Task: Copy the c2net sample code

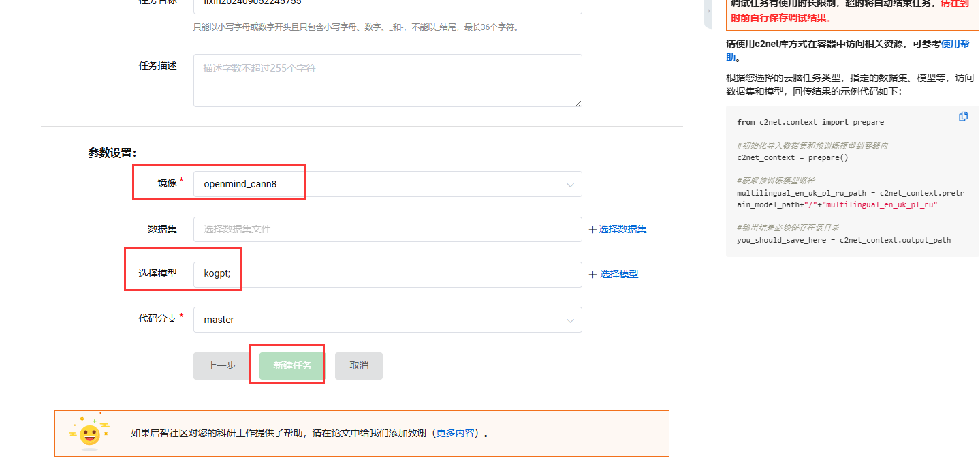Action: tap(963, 117)
